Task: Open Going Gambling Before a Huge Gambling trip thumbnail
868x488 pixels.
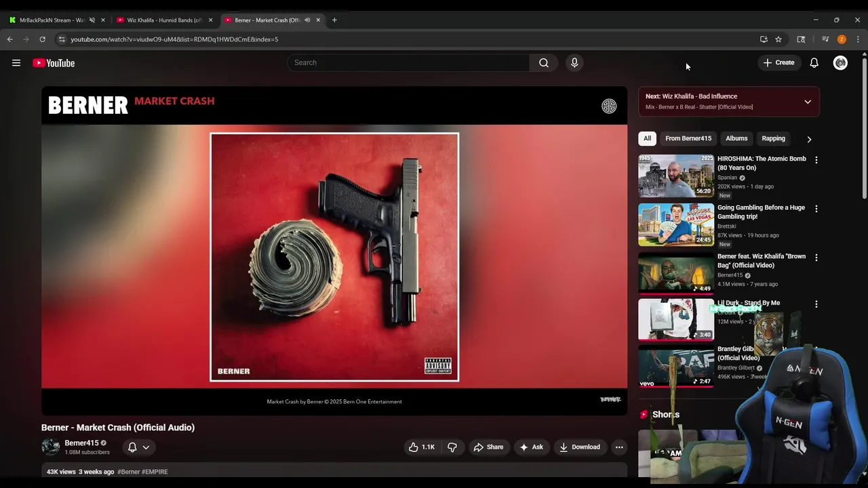Action: [676, 224]
